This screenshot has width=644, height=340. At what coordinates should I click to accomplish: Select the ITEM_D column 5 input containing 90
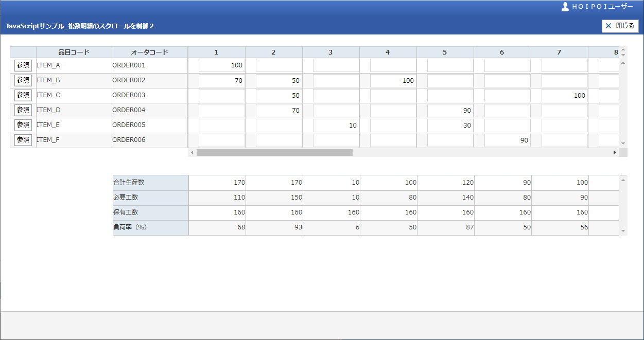click(x=450, y=110)
